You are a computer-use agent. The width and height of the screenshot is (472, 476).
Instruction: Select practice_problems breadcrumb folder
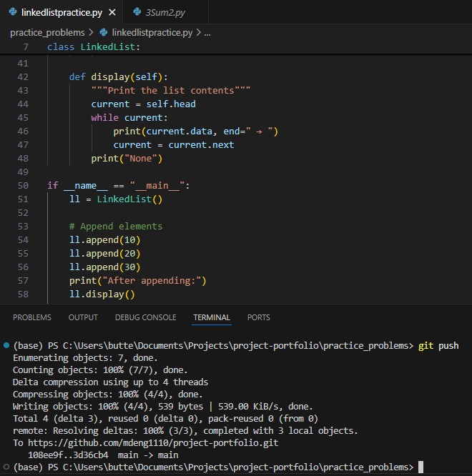(47, 32)
